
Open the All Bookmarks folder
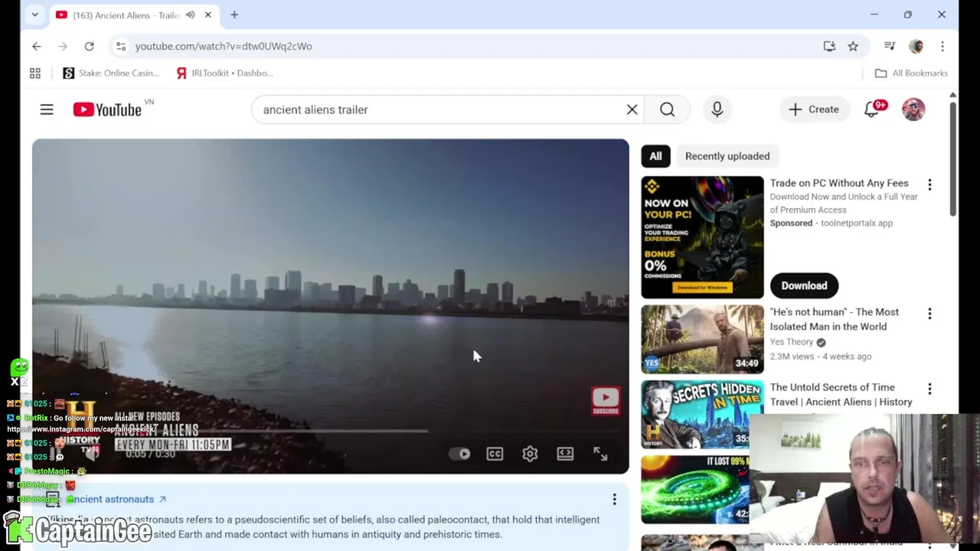[911, 73]
